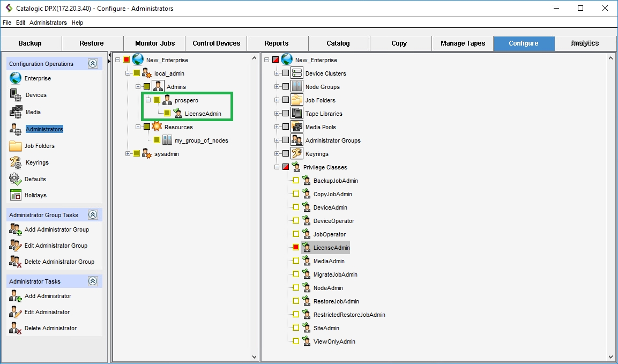The image size is (618, 364).
Task: Click the Edit Administrator link
Action: click(x=47, y=312)
